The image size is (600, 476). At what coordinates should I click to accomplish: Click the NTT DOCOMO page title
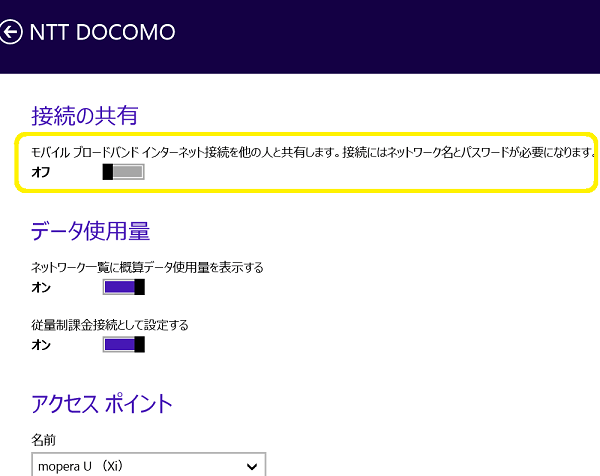(x=103, y=32)
